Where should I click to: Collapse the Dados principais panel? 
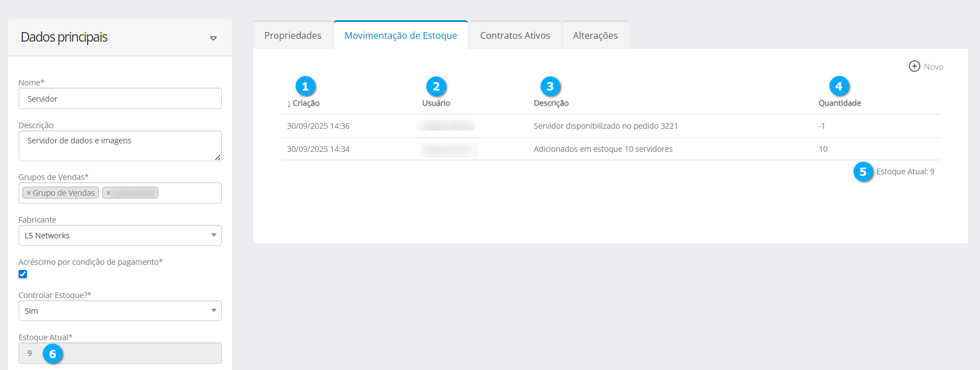pos(213,38)
